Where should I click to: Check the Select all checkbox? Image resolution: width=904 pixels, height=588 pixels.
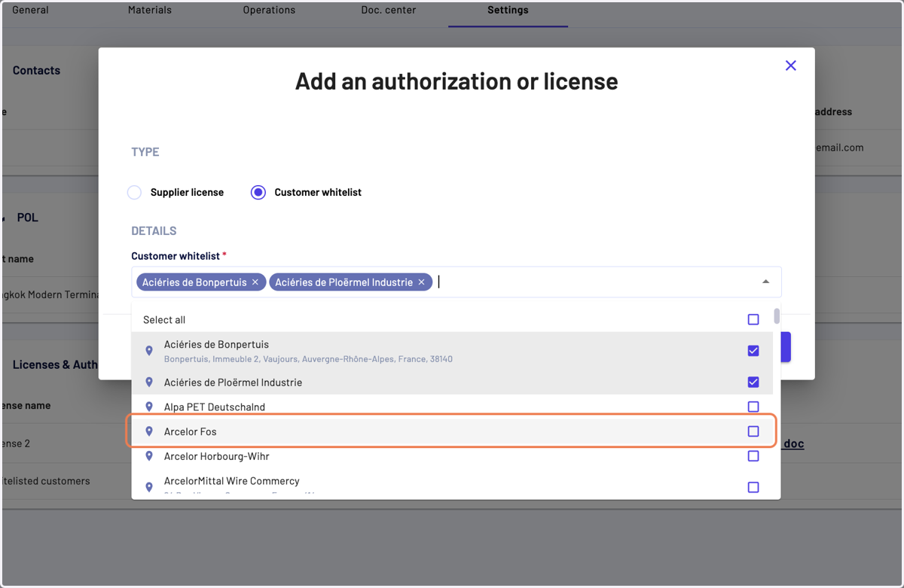753,320
